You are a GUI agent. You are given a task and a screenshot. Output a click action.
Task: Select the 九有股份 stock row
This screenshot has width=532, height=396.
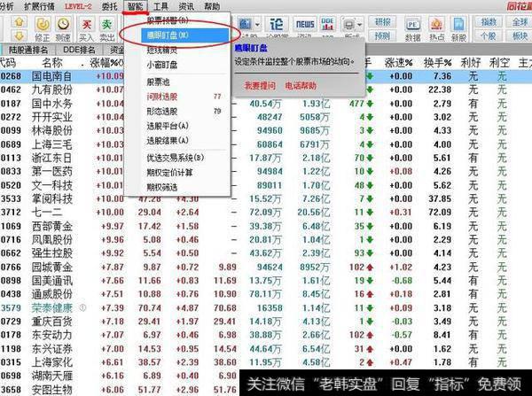click(x=266, y=89)
